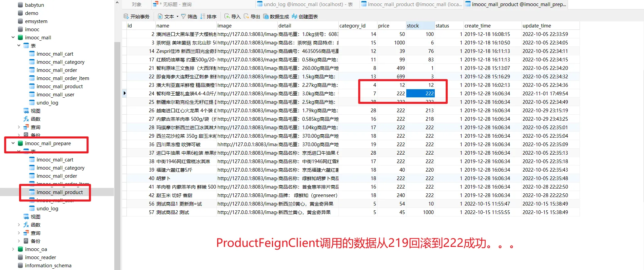Click the 开始事务 begin transaction icon
The image size is (644, 270).
126,16
